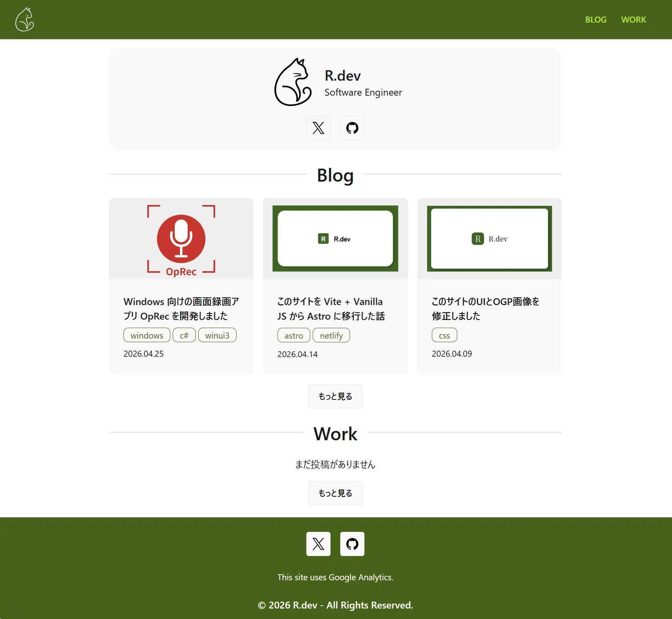Click the 'Blog' section heading
Viewport: 672px width, 619px height.
[x=335, y=175]
